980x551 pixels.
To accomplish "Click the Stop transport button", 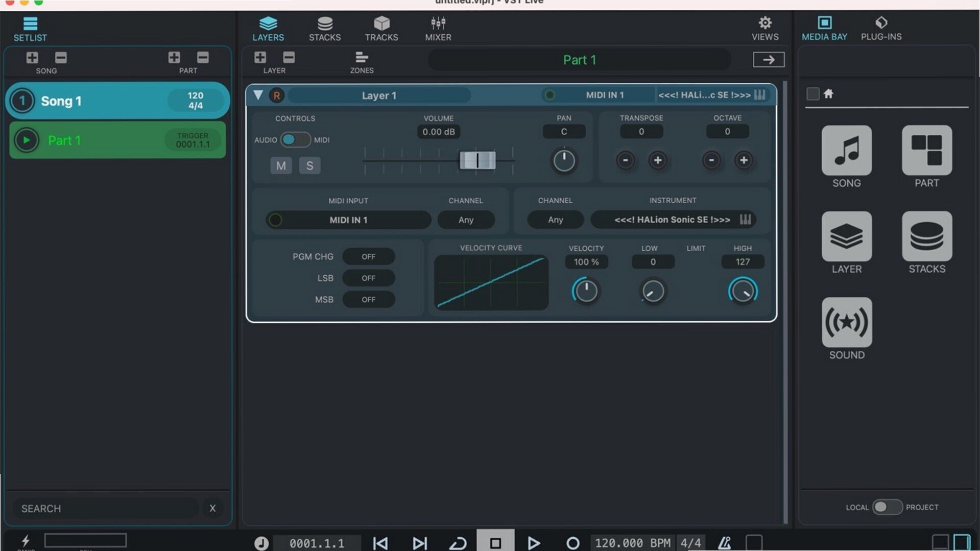I will point(495,542).
